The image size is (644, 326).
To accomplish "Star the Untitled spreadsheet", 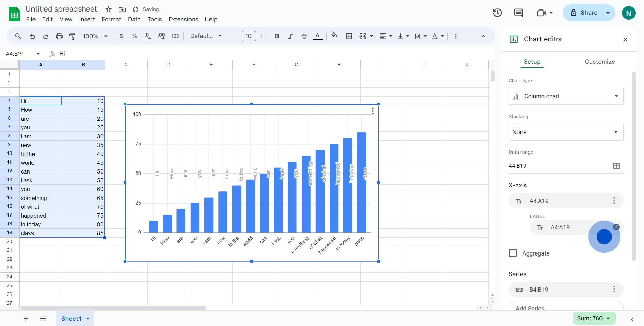I will [108, 9].
